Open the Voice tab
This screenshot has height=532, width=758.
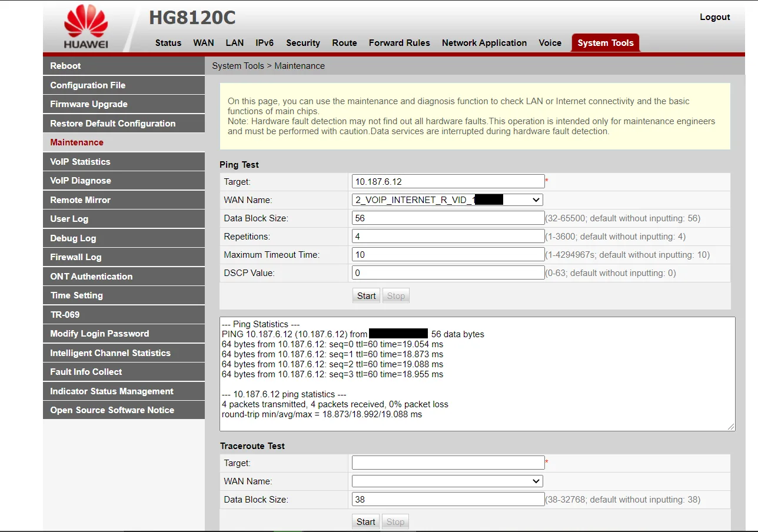(550, 43)
